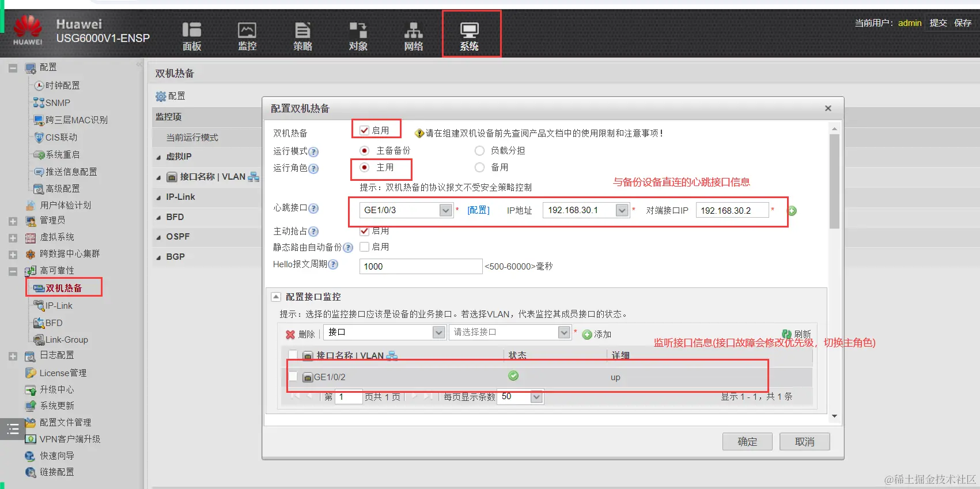Select the 主备备份 radio button
Viewport: 980px width, 489px height.
[364, 150]
